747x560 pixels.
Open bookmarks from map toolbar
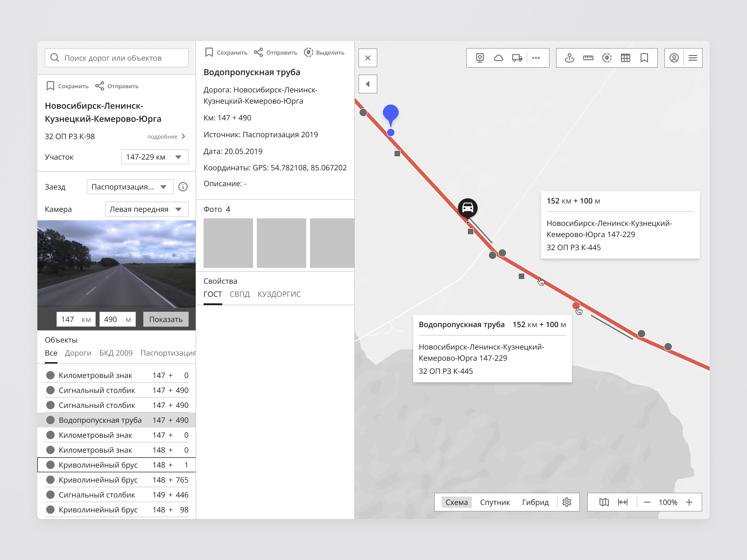point(644,58)
